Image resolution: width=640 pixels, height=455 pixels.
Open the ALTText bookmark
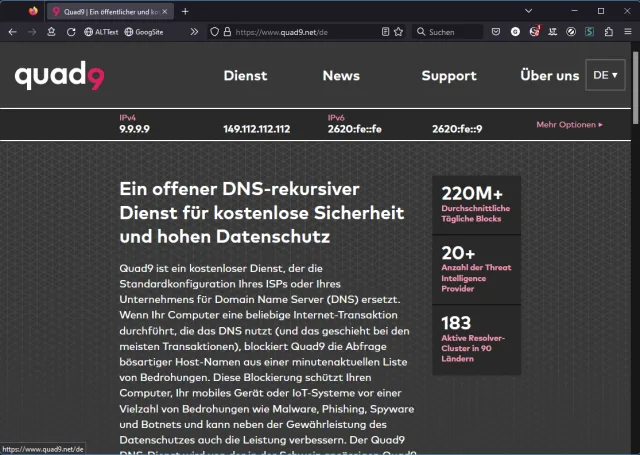point(101,32)
